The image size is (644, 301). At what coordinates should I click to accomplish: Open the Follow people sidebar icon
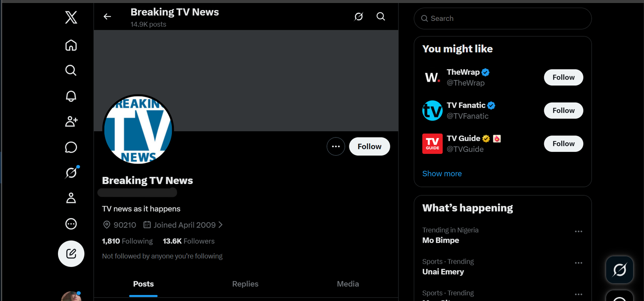71,121
